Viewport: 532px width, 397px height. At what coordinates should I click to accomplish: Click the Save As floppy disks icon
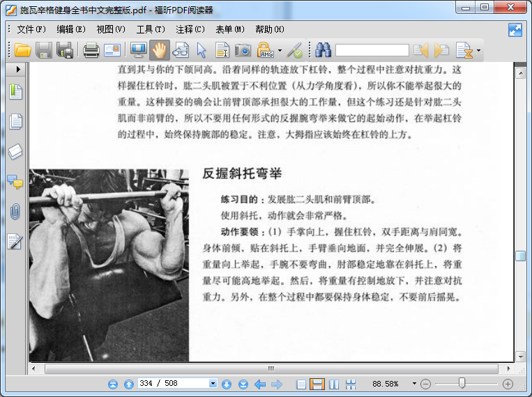[65, 50]
